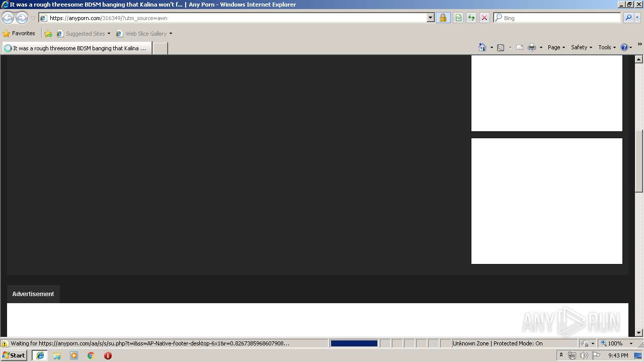Select the Advertisement tab label
The image size is (644, 362).
(x=33, y=294)
